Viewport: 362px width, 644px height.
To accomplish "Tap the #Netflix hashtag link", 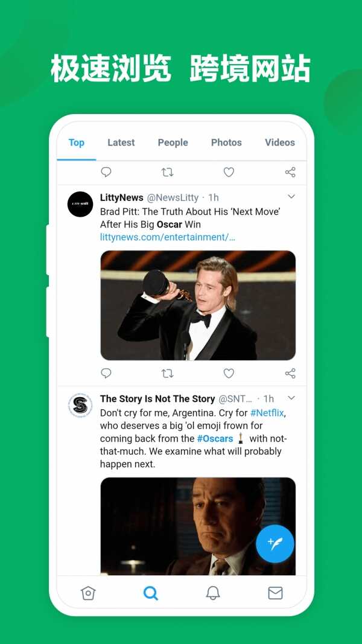I will pyautogui.click(x=267, y=413).
